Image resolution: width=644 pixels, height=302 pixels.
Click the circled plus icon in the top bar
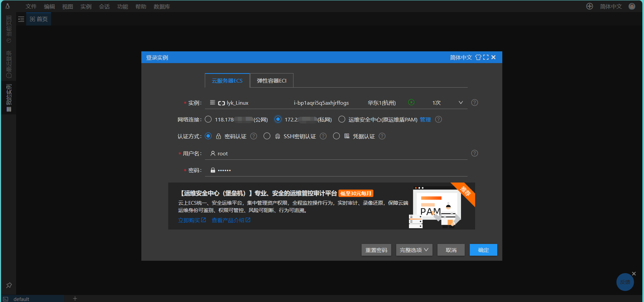click(x=590, y=6)
